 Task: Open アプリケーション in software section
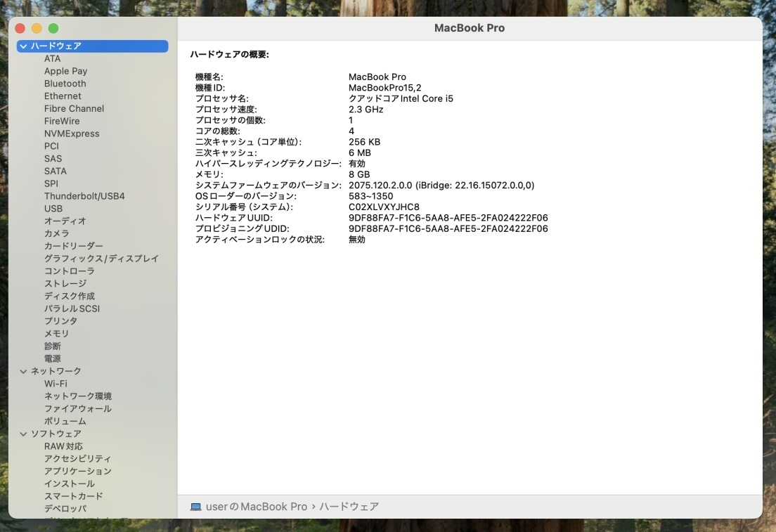pyautogui.click(x=78, y=471)
